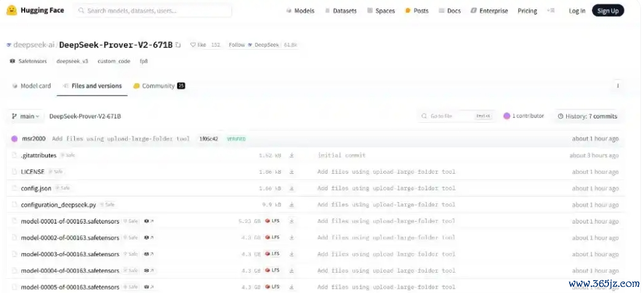Download the config.json file
The width and height of the screenshot is (644, 293).
click(x=291, y=188)
